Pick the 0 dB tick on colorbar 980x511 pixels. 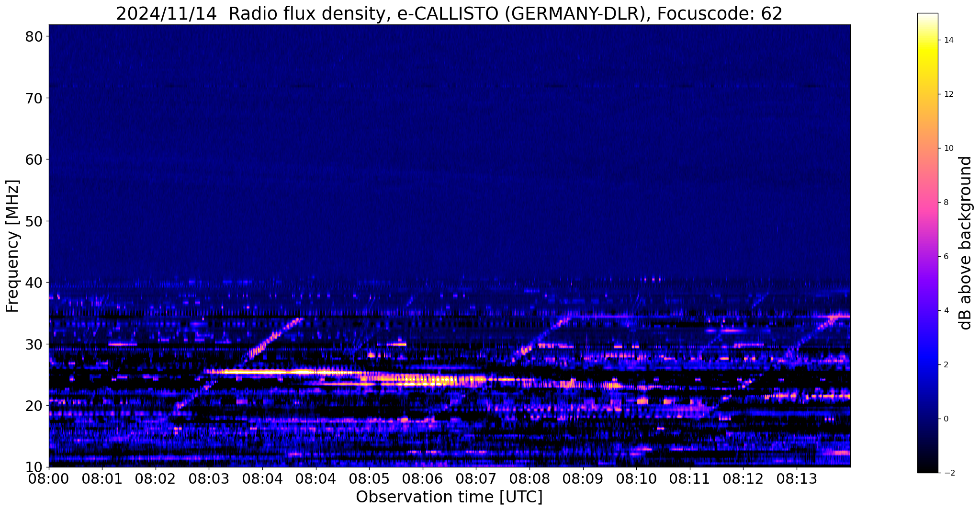click(x=946, y=419)
